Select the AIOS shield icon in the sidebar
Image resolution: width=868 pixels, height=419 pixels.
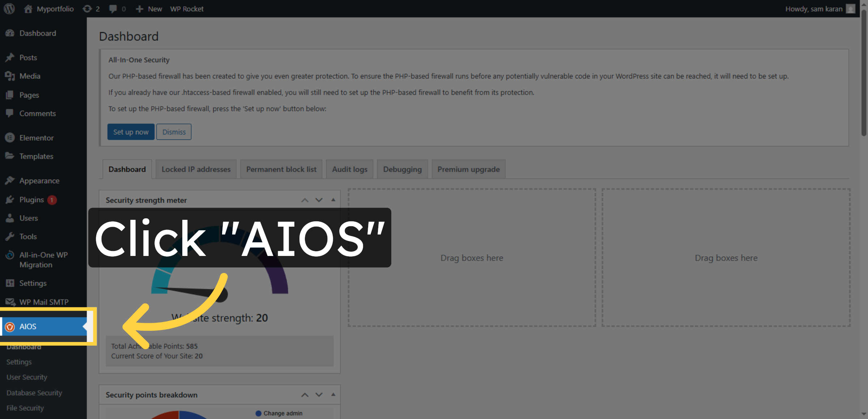(10, 326)
